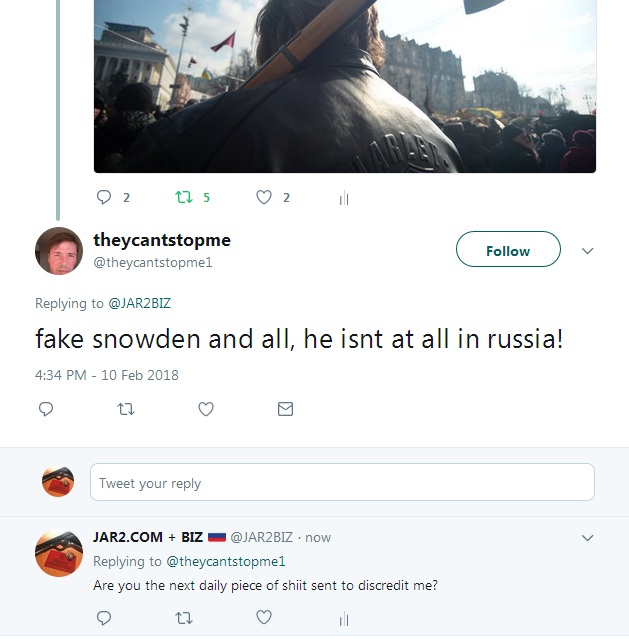
Task: Open @JAR2BIZ link in 'Replying to' line
Action: (141, 303)
